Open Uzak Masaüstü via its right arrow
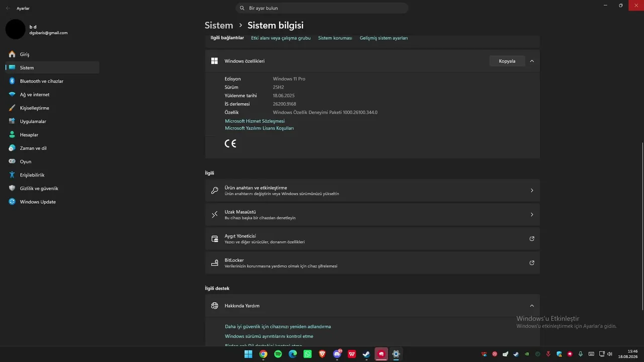 (532, 215)
